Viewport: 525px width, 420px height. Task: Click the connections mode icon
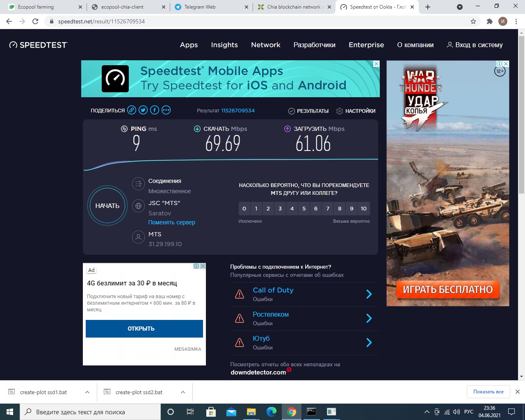[x=139, y=184]
